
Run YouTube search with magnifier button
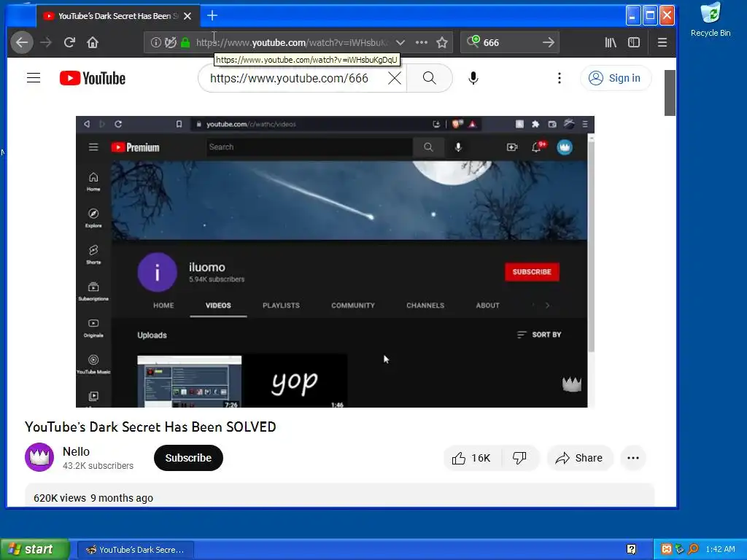pos(429,78)
